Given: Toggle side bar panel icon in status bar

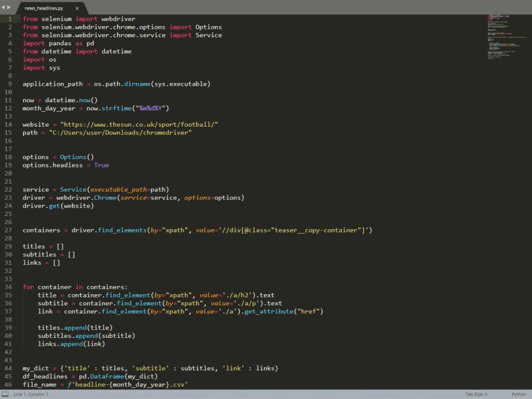Looking at the screenshot, I should 5,394.
